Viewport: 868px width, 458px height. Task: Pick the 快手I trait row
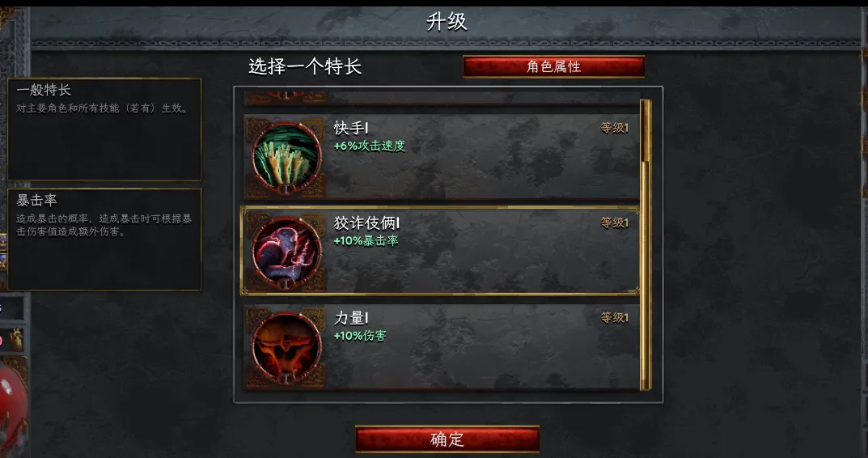coord(442,157)
